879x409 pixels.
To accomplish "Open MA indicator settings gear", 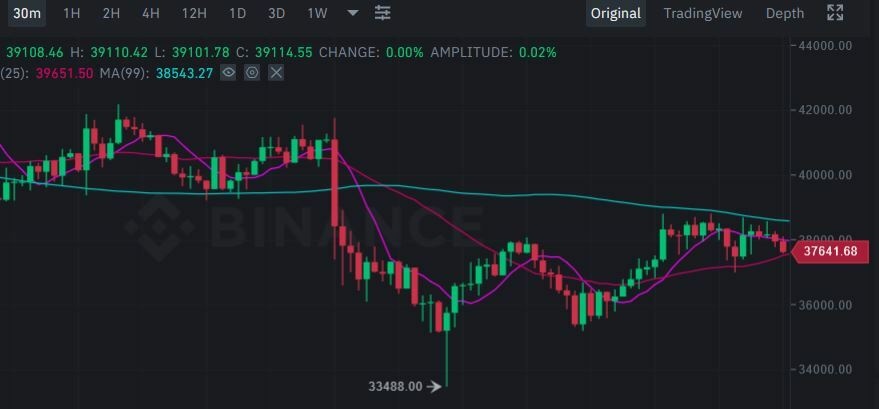I will point(252,72).
